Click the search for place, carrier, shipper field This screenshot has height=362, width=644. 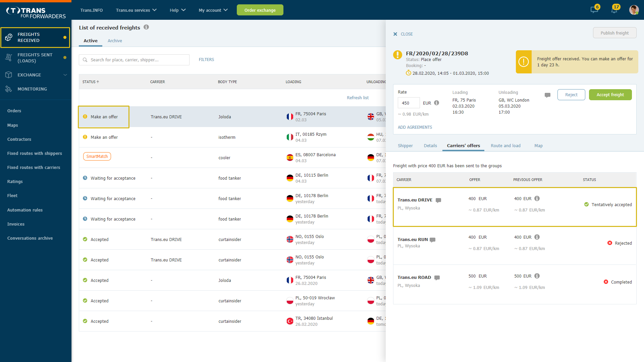[x=134, y=60]
